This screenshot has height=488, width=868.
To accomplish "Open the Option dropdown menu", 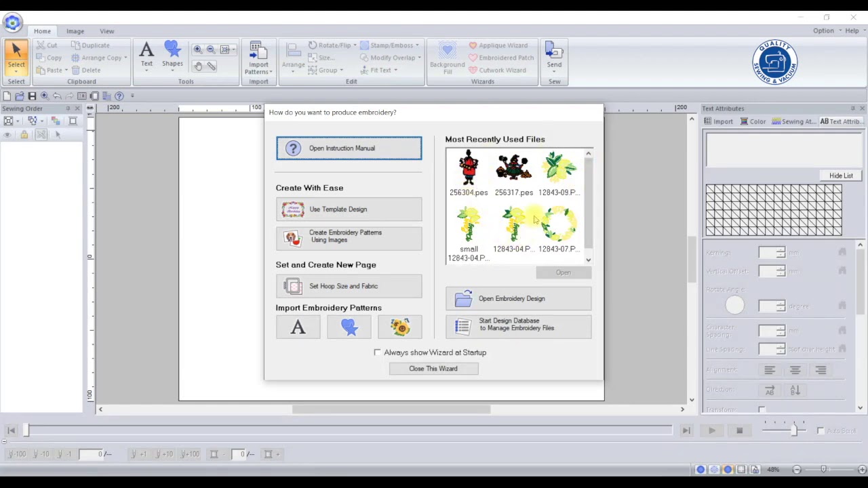I will coord(827,31).
